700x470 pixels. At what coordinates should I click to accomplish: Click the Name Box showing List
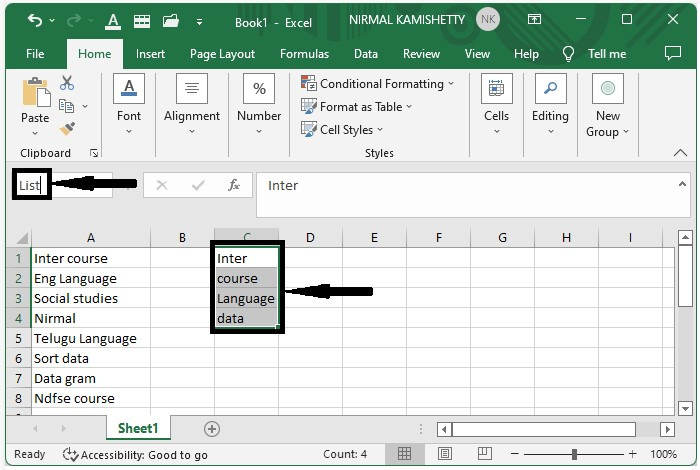30,185
